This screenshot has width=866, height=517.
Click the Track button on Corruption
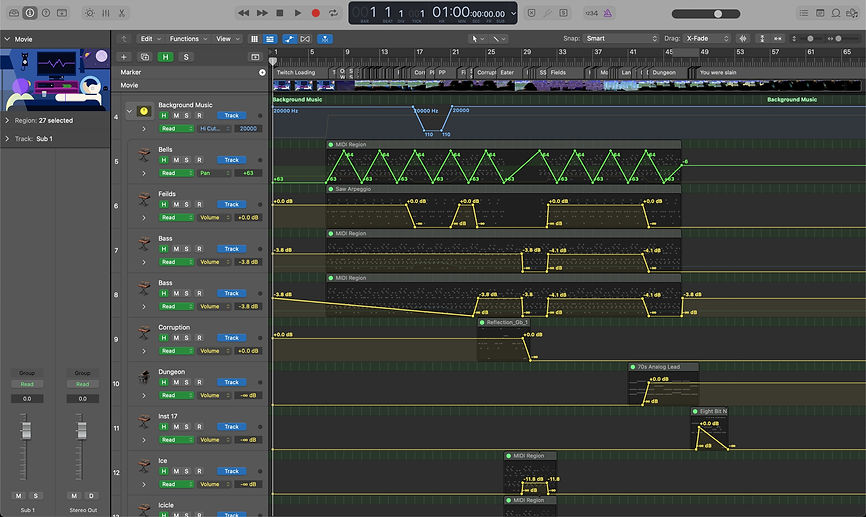click(x=231, y=338)
